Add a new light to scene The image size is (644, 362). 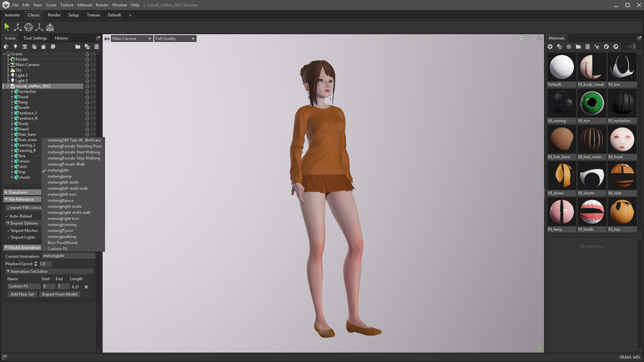pos(15,47)
